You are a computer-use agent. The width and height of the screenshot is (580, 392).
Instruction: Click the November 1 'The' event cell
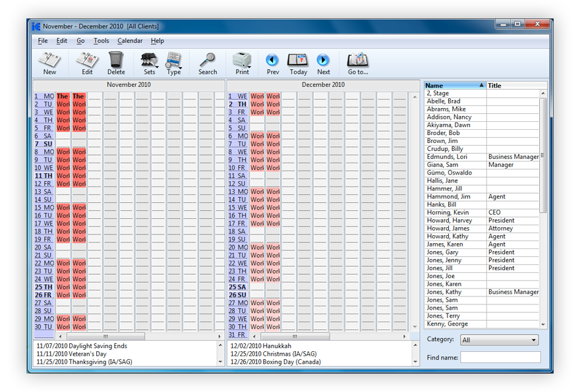click(63, 96)
